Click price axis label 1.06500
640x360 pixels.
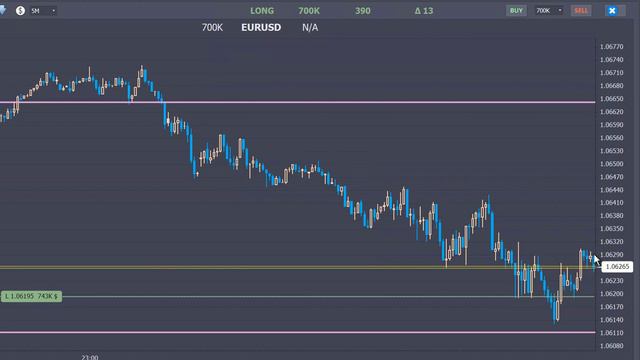click(x=611, y=164)
